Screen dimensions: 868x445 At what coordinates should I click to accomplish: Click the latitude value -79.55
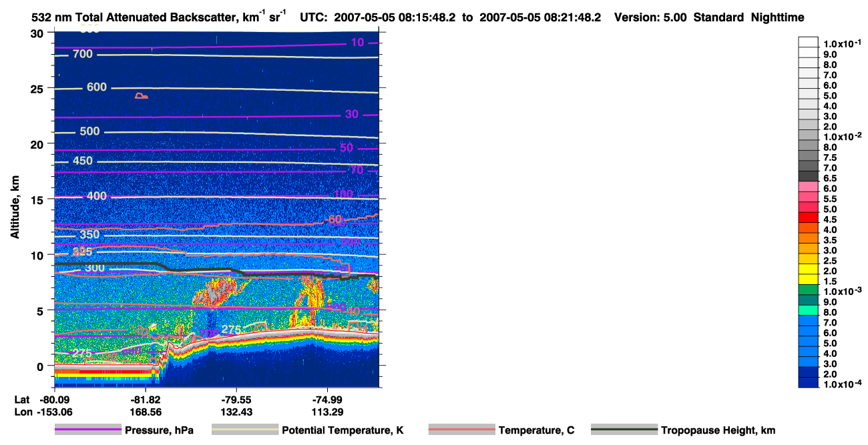237,400
